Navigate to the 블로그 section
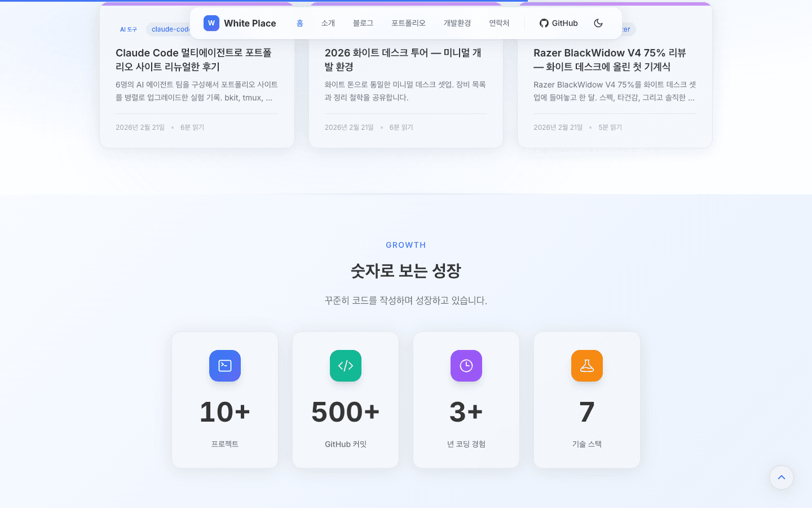The image size is (812, 508). click(363, 23)
